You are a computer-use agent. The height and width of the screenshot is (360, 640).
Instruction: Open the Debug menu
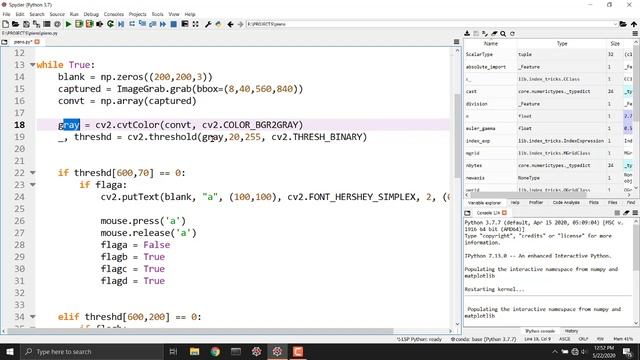point(91,14)
